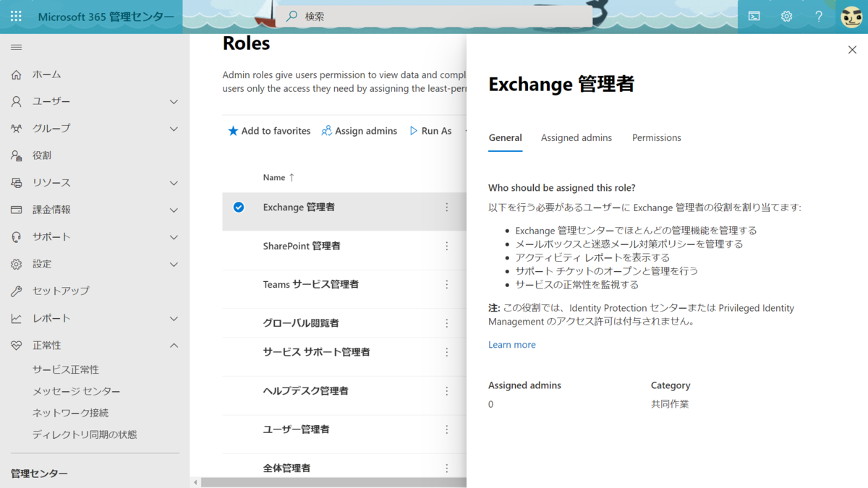Click the roles list horizontal scrollbar
This screenshot has height=488, width=868.
click(x=333, y=482)
